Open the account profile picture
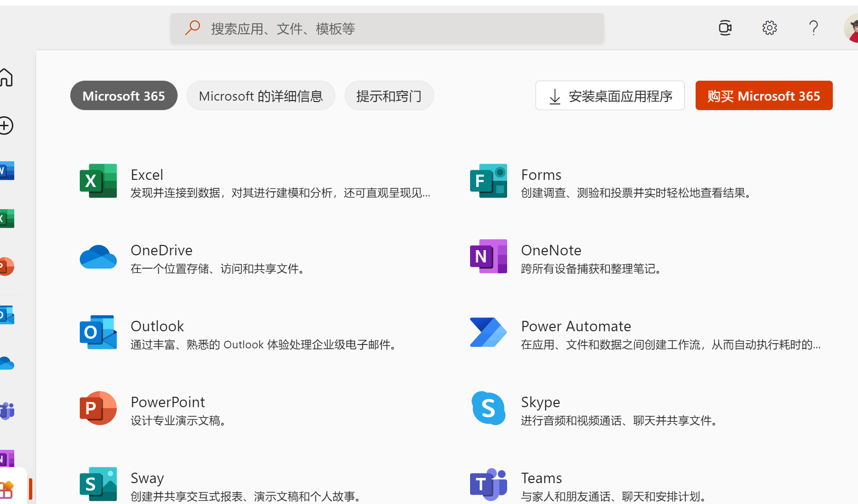This screenshot has height=504, width=858. point(851,28)
